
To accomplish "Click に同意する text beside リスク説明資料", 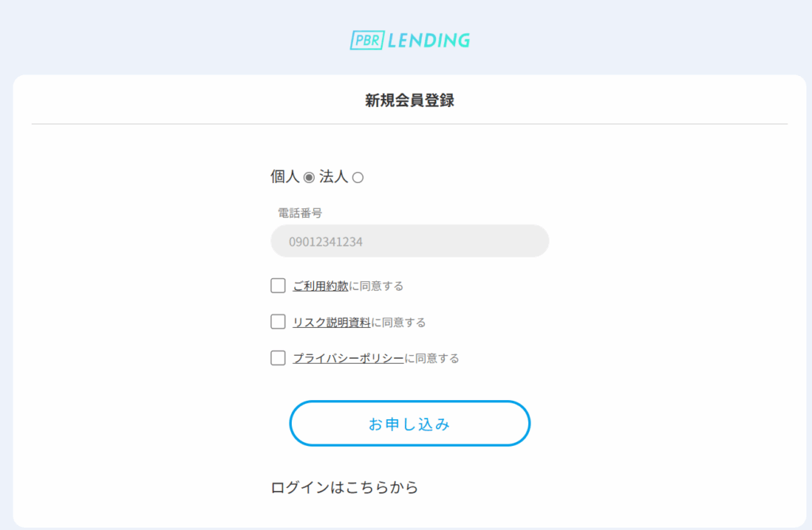I will tap(399, 322).
